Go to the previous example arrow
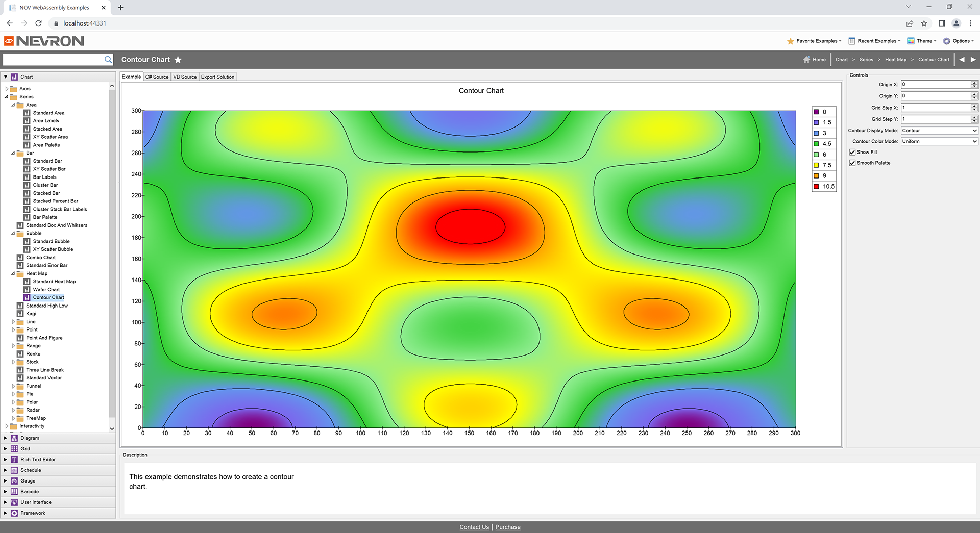 [x=962, y=60]
